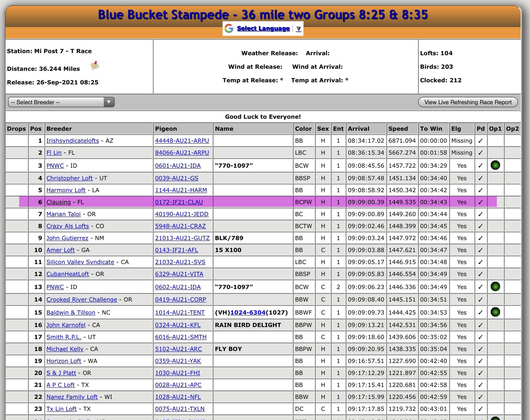
Task: Open Crooked River Challenge breeder link
Action: tap(82, 300)
